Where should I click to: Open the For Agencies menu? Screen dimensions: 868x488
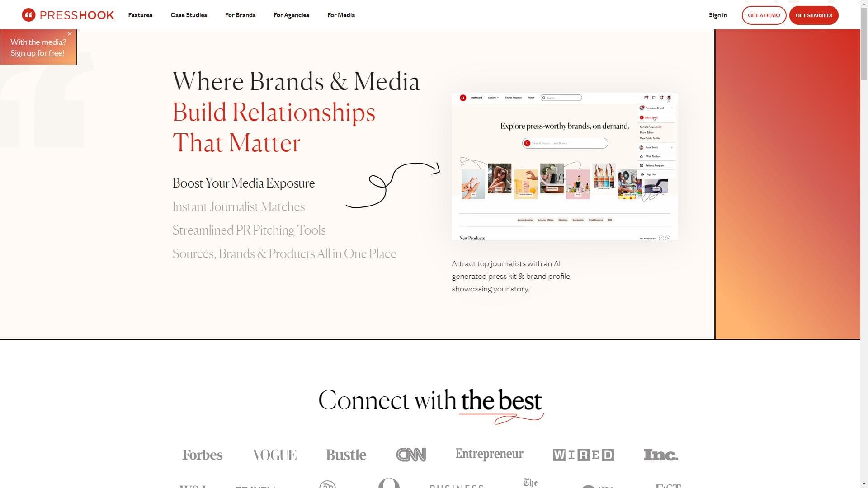point(291,15)
